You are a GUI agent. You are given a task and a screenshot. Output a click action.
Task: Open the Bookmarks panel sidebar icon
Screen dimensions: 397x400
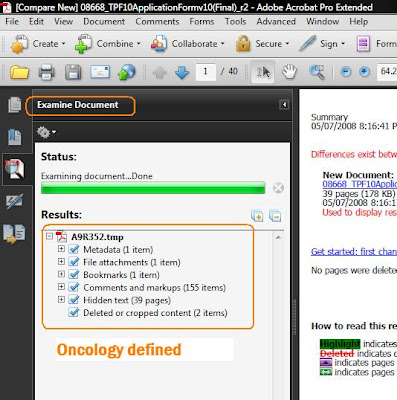tap(15, 137)
